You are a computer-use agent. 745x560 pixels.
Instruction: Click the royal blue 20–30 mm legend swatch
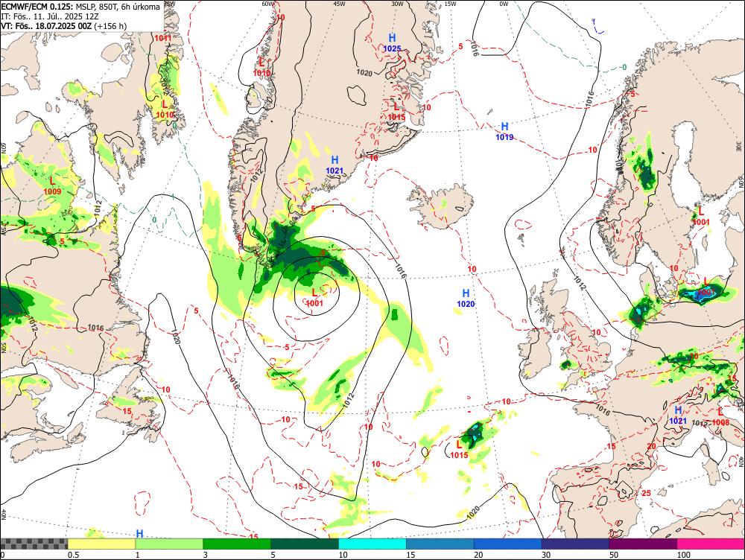coord(508,544)
